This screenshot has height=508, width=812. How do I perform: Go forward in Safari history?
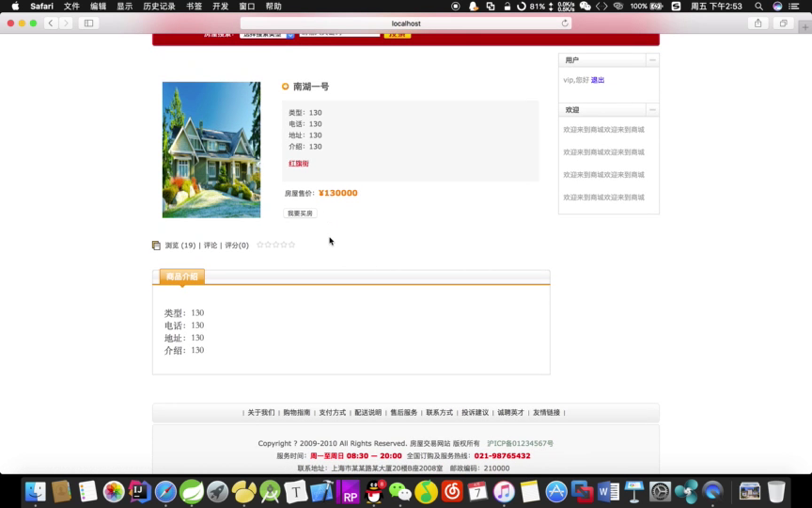point(66,23)
